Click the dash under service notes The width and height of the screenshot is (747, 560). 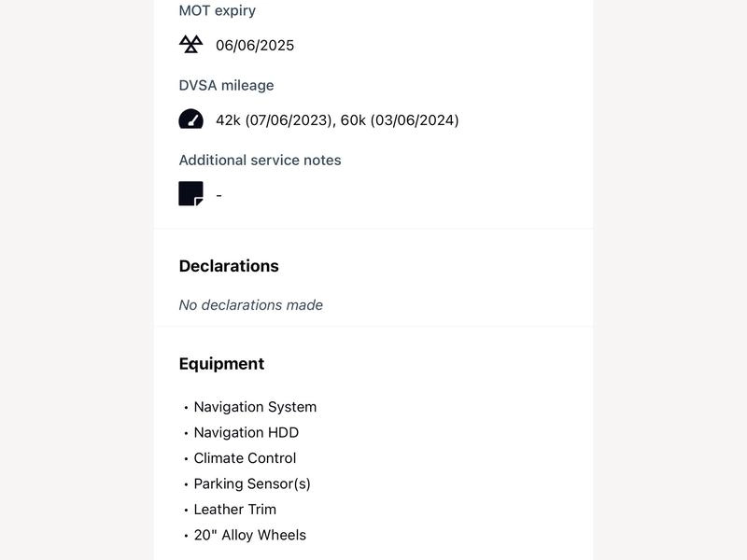(x=218, y=195)
